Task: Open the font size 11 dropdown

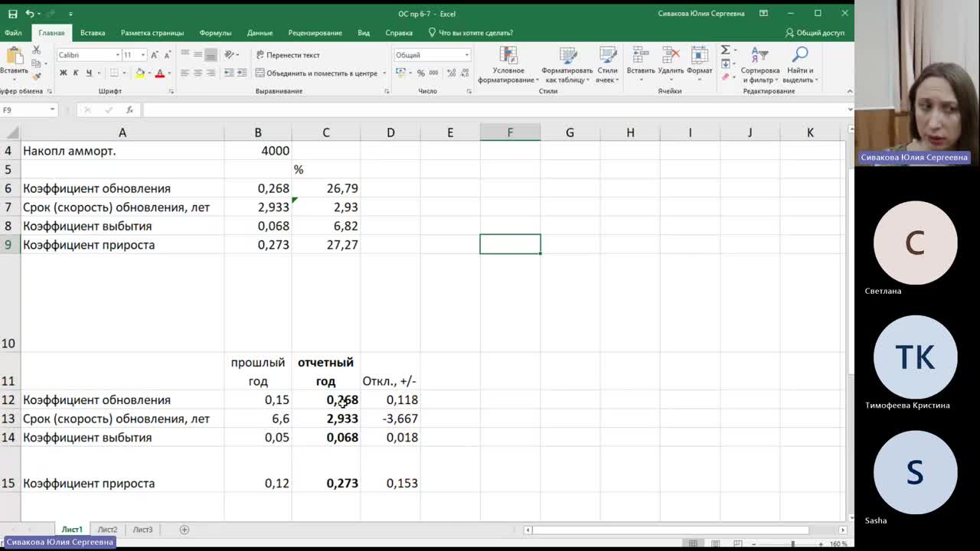Action: point(144,55)
